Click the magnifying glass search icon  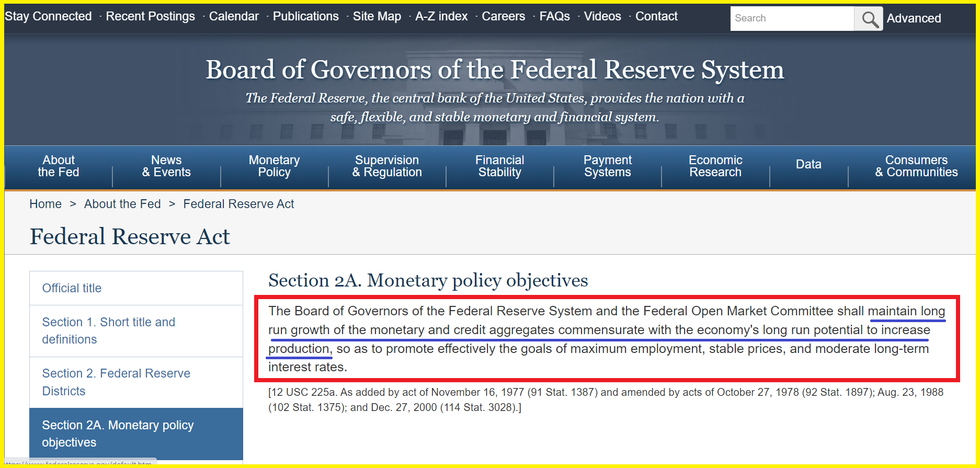click(869, 19)
